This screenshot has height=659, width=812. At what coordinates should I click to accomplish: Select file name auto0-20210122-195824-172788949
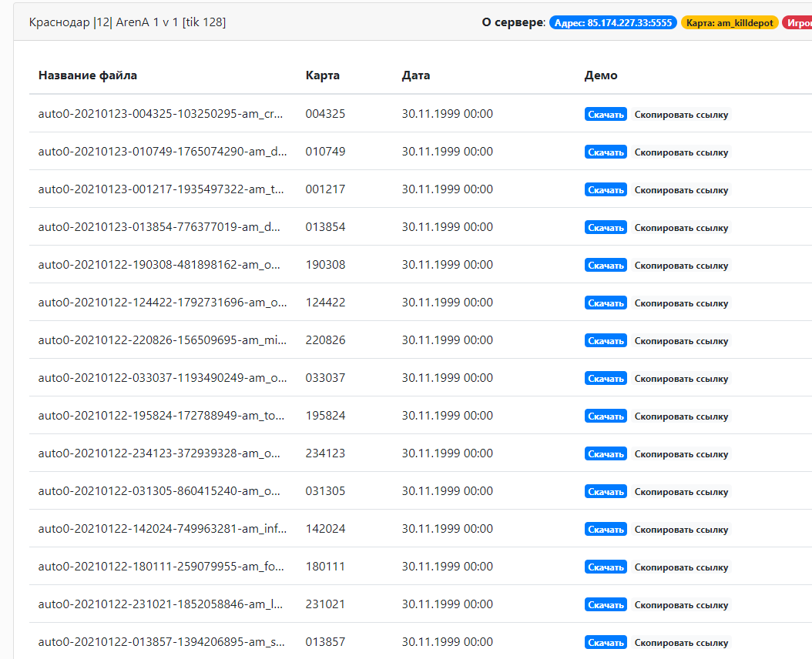(161, 416)
